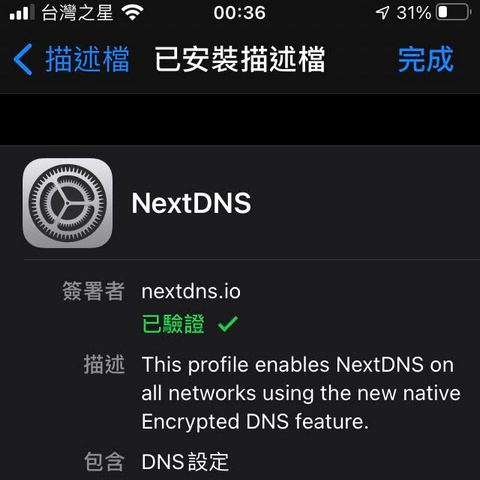
Task: Tap the cellular signal bars icon
Action: point(22,13)
